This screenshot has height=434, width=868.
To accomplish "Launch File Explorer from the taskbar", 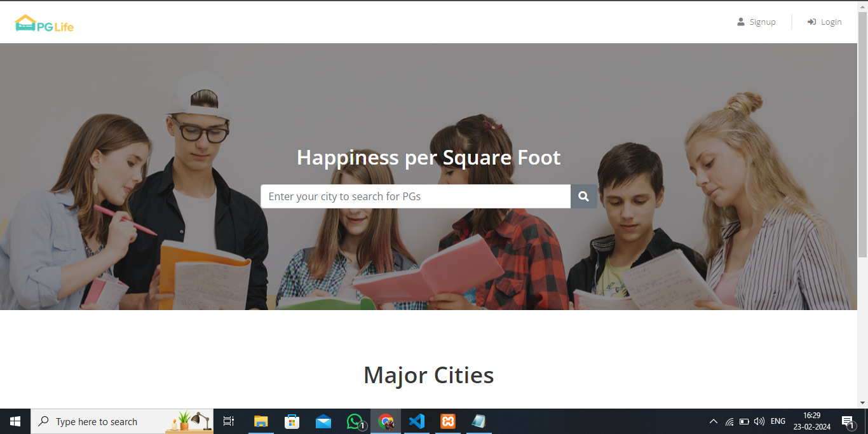I will click(261, 421).
